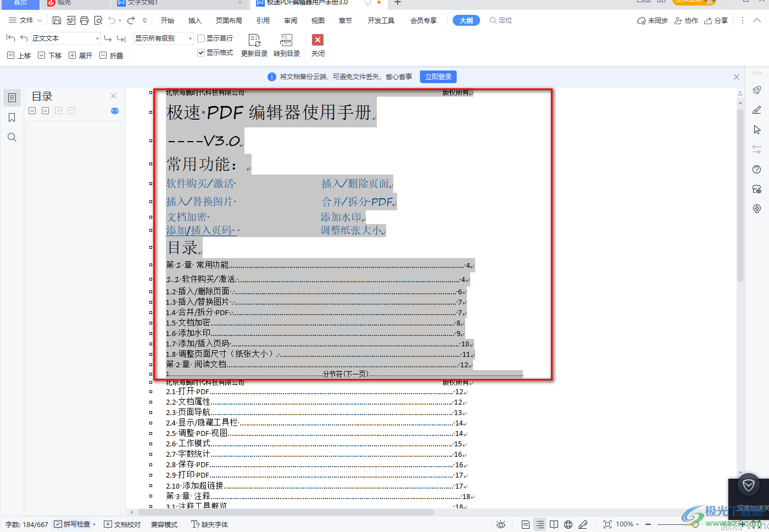This screenshot has height=532, width=769.
Task: Promote outline level left arrow
Action: [24, 38]
